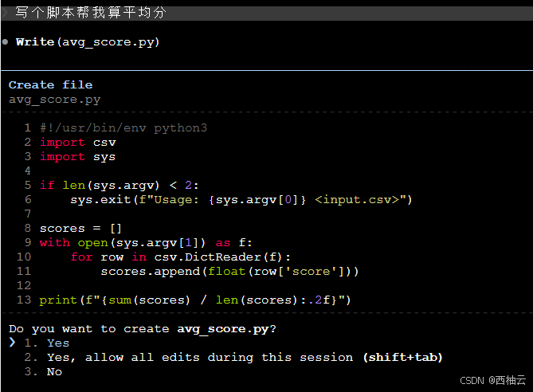Click the bullet dot before Write
Screen dimensions: 533x392
point(5,42)
